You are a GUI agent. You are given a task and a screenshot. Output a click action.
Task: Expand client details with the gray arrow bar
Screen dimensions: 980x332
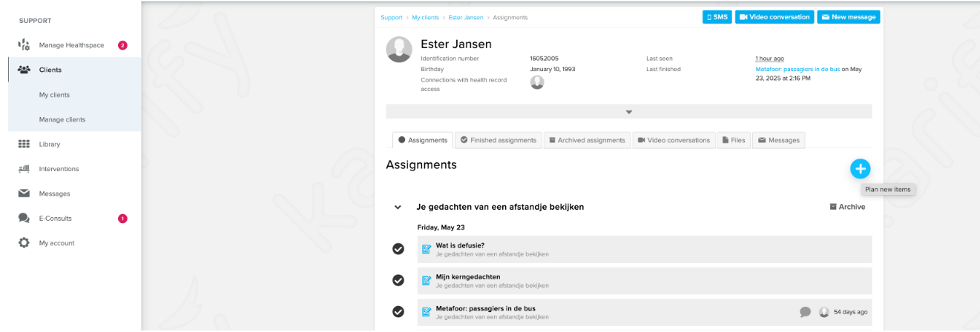[x=628, y=112]
